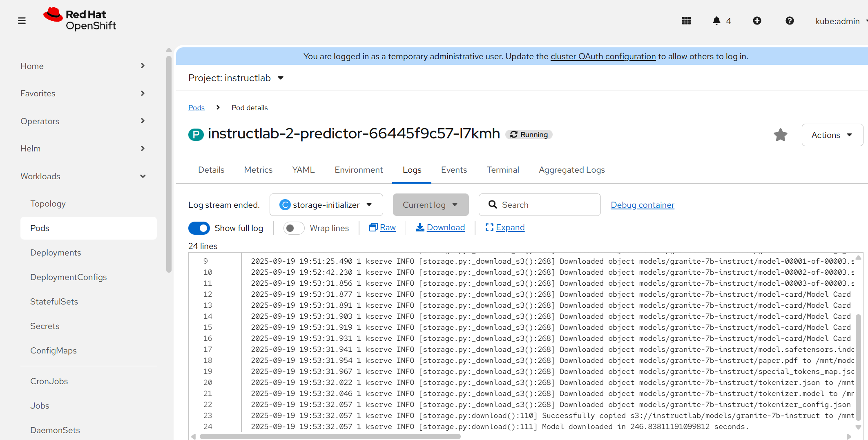Open the help question mark menu

pos(790,21)
